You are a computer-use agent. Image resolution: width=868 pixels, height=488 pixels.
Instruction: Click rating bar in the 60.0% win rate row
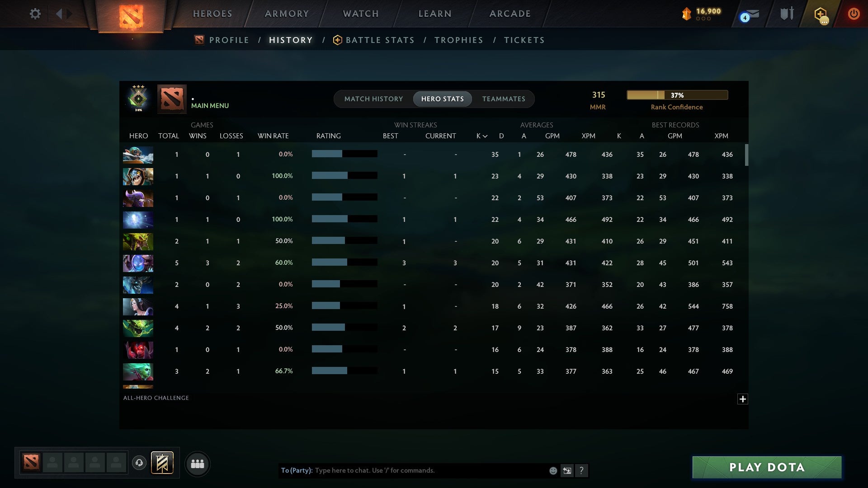(x=344, y=262)
